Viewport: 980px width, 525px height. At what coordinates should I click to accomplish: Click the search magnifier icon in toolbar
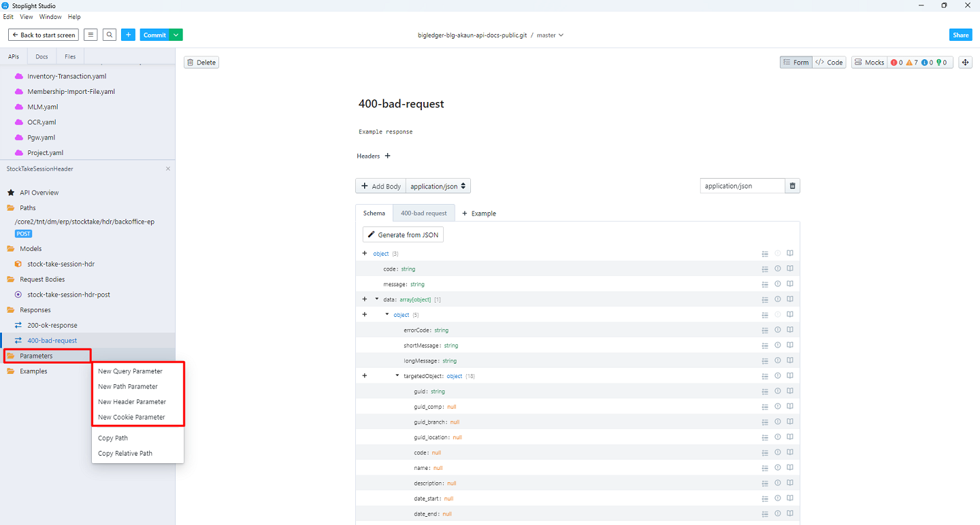110,35
